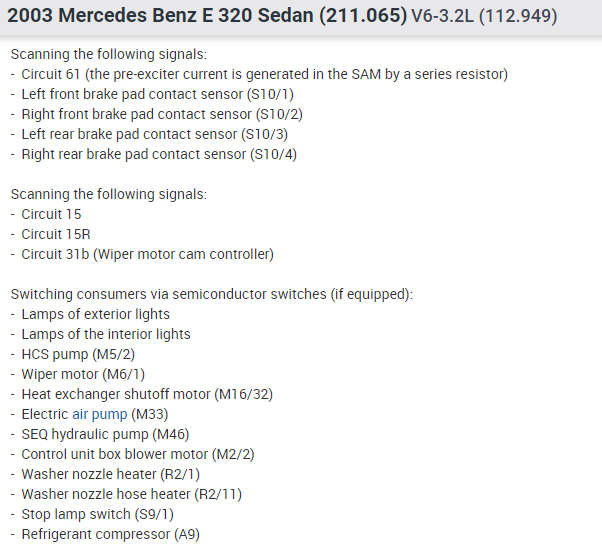Select Washer nozzle hose heater (R2/11)
This screenshot has width=602, height=545.
coord(131,494)
